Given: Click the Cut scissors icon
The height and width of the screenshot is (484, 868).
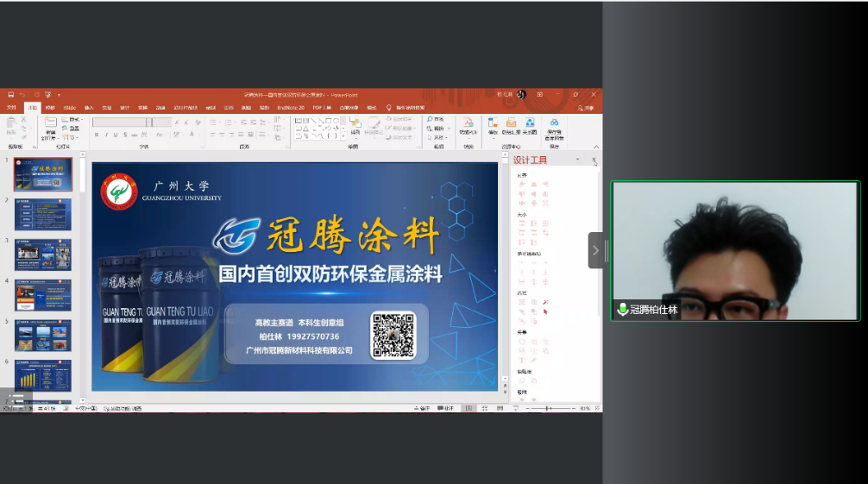Looking at the screenshot, I should pyautogui.click(x=24, y=119).
